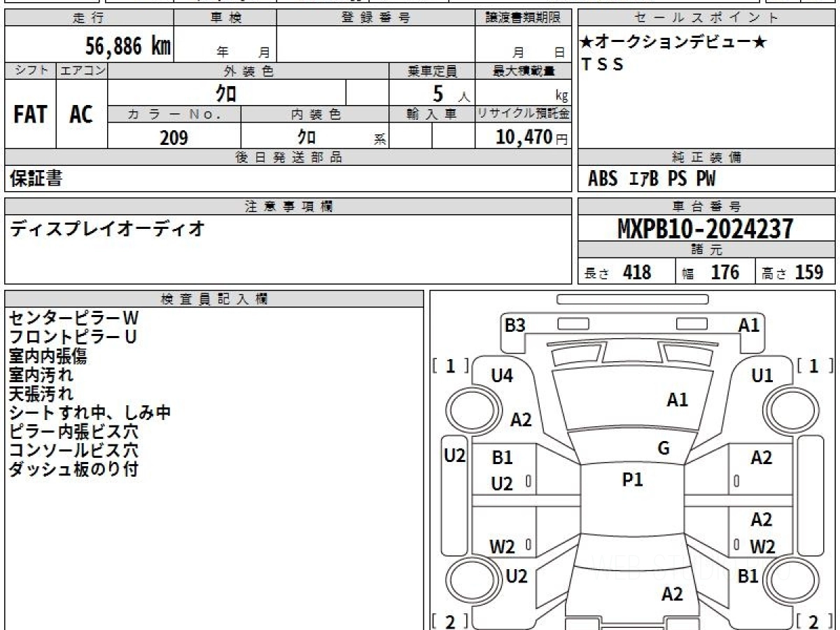This screenshot has height=630, width=840.
Task: Click the 後日発送部品 header
Action: (288, 157)
